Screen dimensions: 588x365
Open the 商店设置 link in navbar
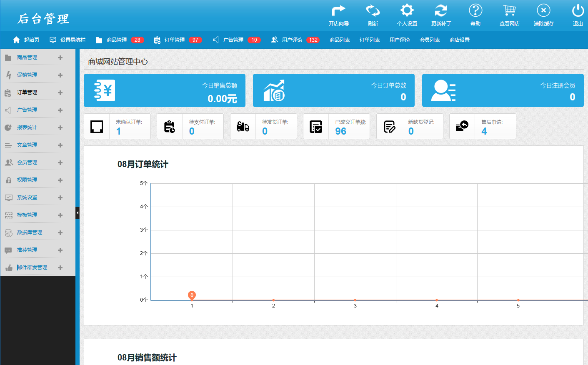pyautogui.click(x=459, y=40)
